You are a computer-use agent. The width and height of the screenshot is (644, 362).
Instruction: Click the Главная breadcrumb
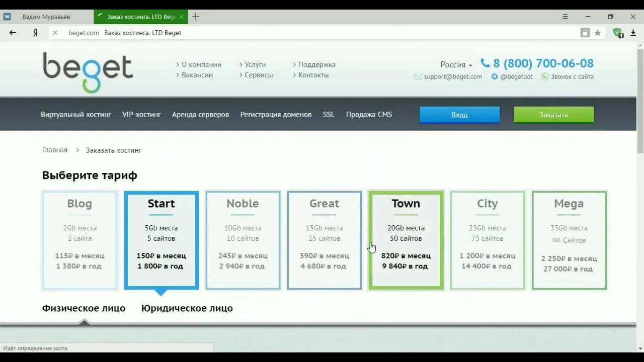point(54,150)
